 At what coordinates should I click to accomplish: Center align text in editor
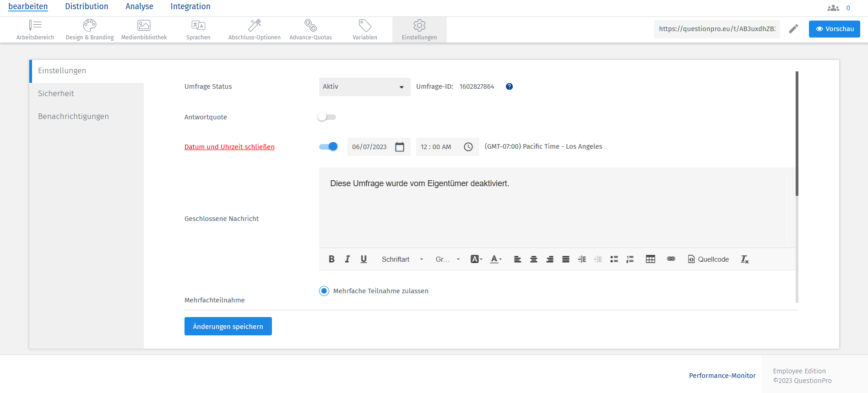[533, 259]
